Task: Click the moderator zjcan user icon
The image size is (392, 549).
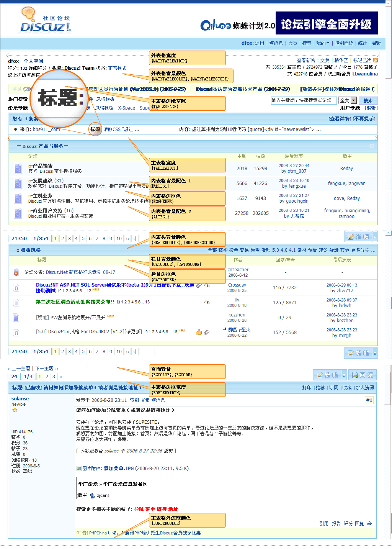Action: coord(92,495)
